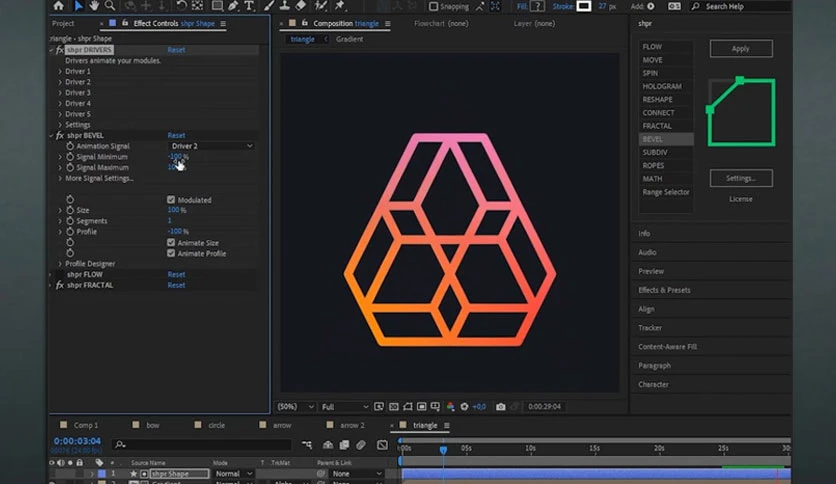Viewport: 836px width, 484px height.
Task: Select the Clone Stamp tool
Action: (x=285, y=6)
